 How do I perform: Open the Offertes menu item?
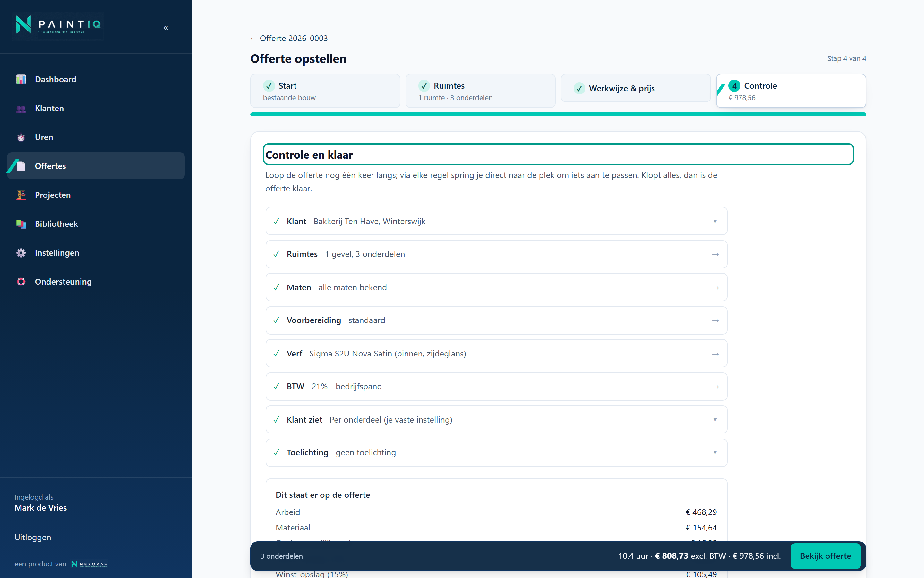96,166
